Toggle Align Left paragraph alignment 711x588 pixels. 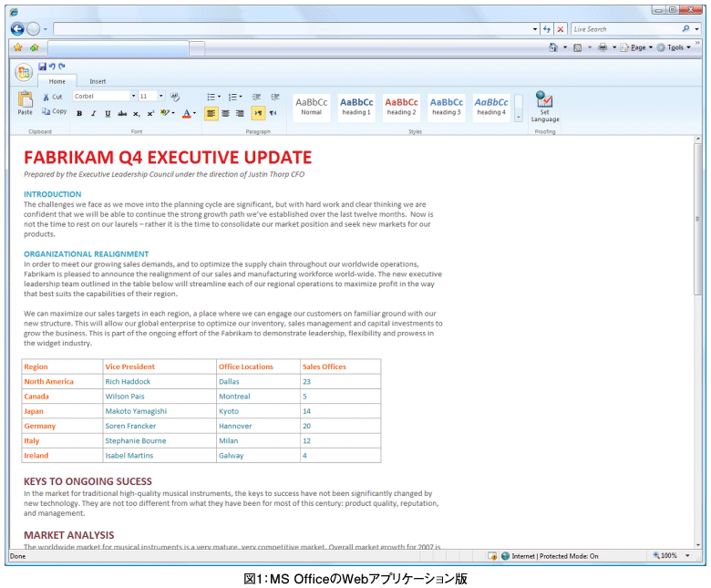211,113
